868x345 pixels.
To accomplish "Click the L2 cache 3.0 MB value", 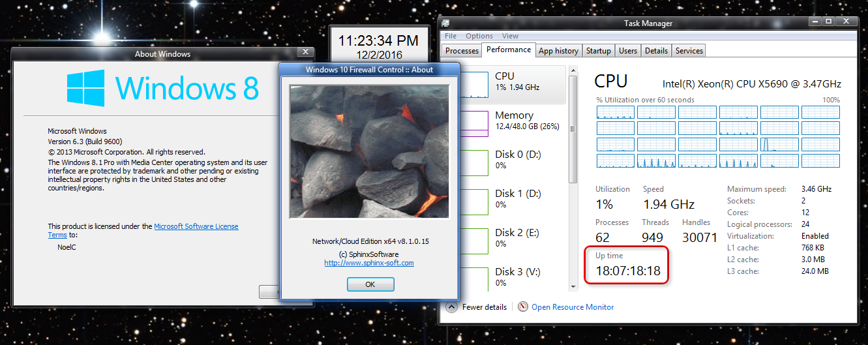I will pos(815,260).
